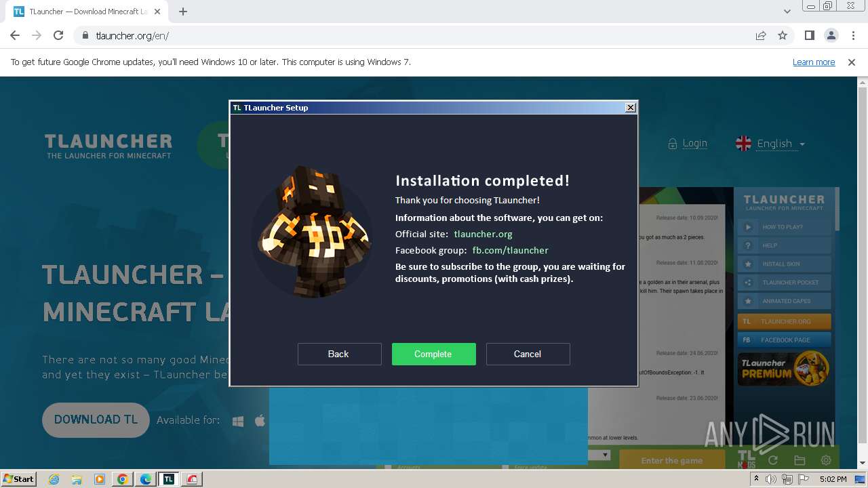Click HELP in the launcher preview
Screen dimensions: 868x488
pos(784,245)
